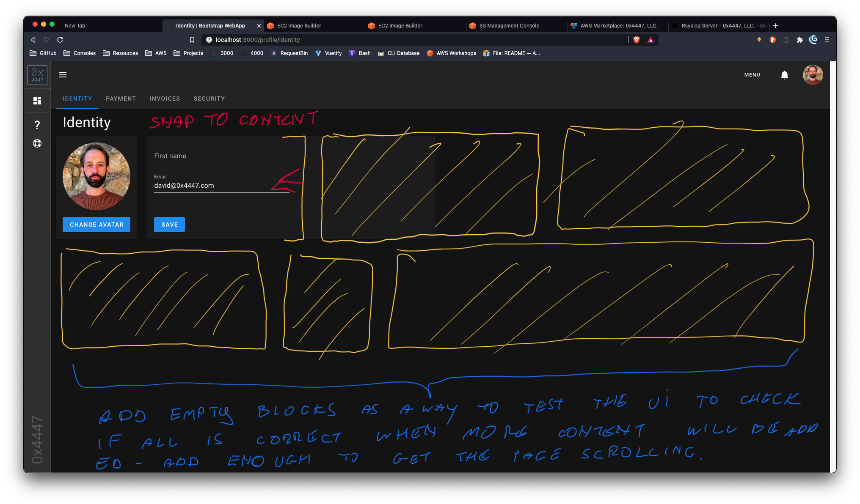
Task: Open the Bash bookmark
Action: click(360, 53)
